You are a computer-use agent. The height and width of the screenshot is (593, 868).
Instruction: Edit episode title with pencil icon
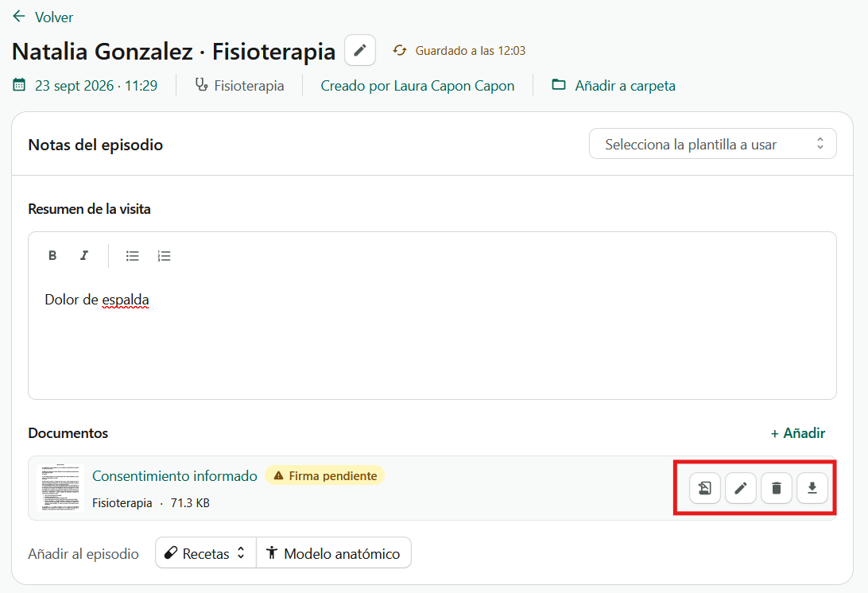pos(360,50)
